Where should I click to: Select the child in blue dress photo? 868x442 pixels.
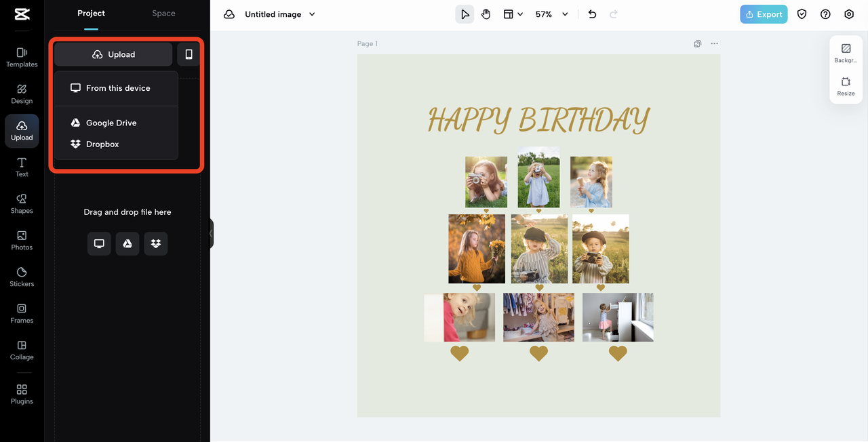coord(538,177)
